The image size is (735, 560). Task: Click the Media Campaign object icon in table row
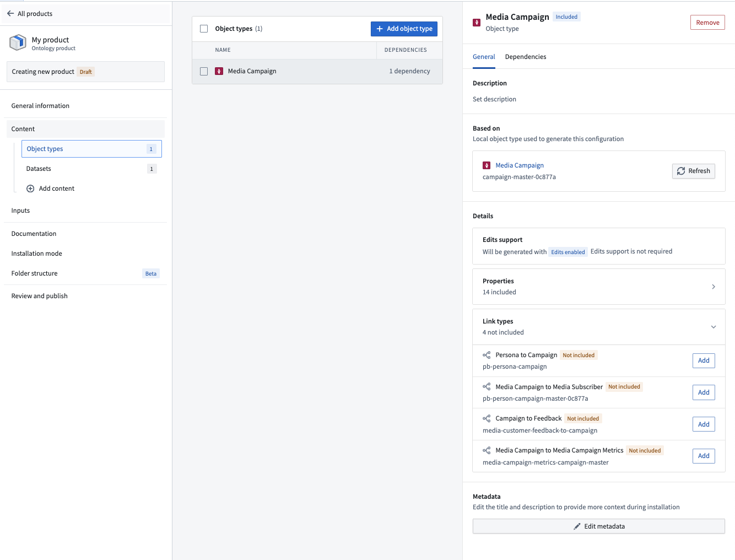click(x=219, y=71)
